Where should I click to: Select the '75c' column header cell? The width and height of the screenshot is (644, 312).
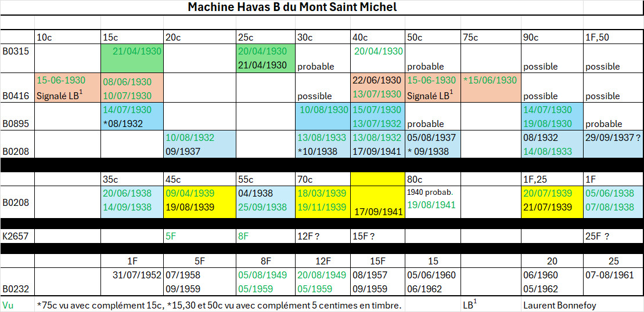(x=491, y=37)
